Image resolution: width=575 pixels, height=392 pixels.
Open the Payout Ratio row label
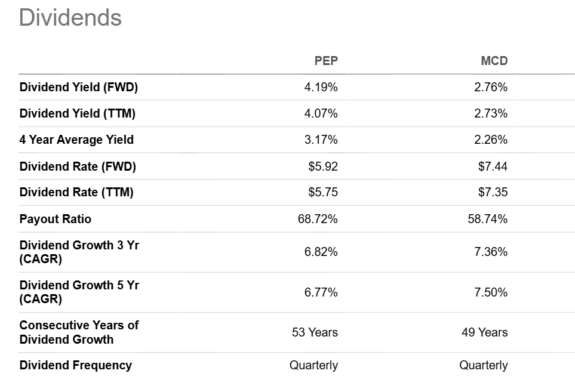click(x=56, y=219)
